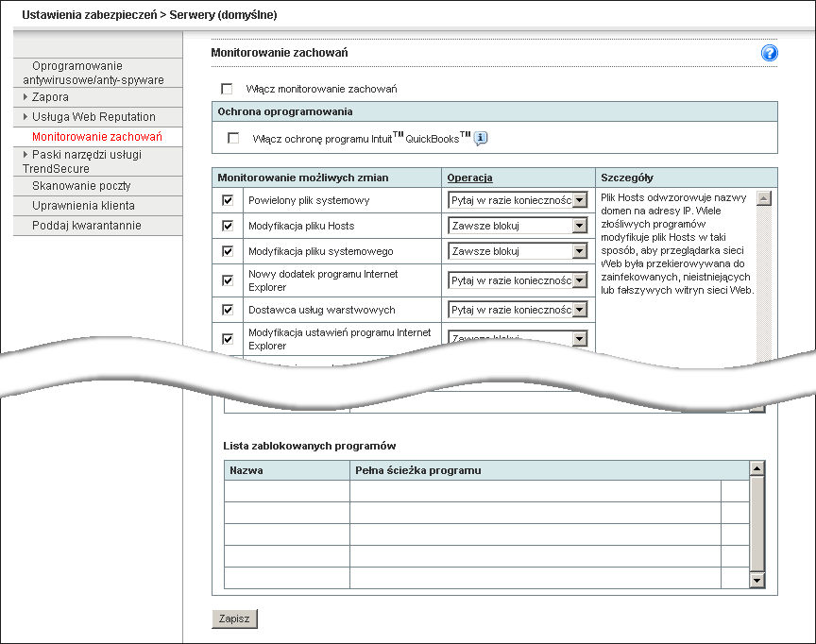Tick Włącz ochronę programu Intuit QuickBooks checkbox
This screenshot has width=816, height=644.
click(x=233, y=139)
